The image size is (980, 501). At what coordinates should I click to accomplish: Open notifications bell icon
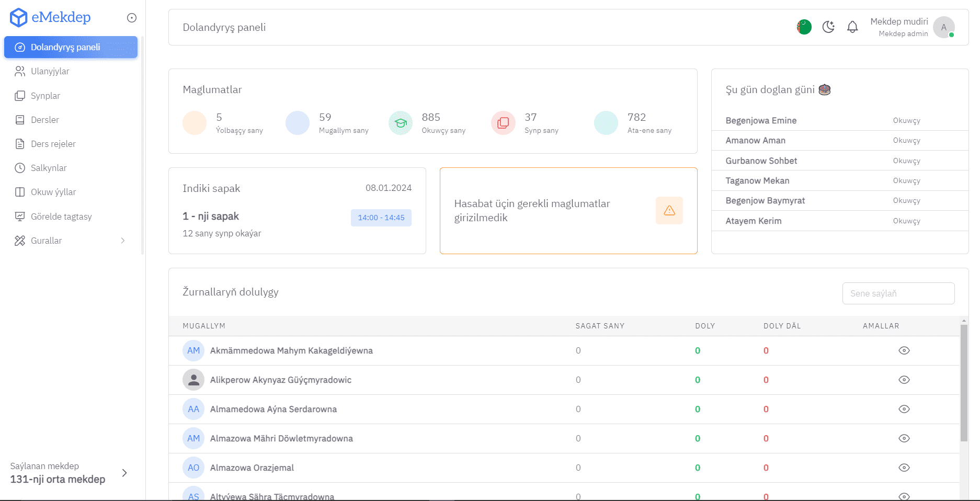point(852,27)
